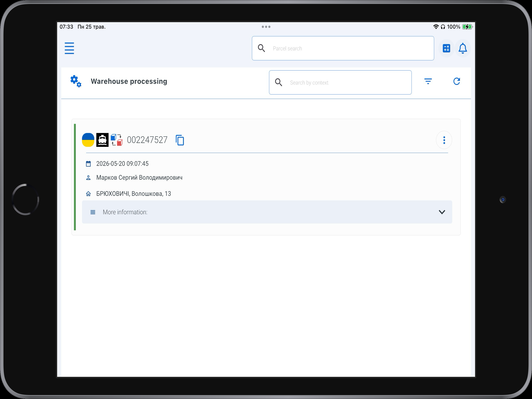This screenshot has width=532, height=399.
Task: Refresh the warehouse processing list
Action: tap(456, 81)
